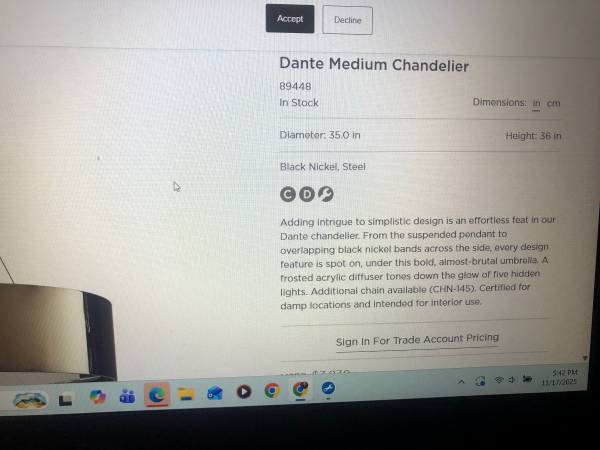This screenshot has height=450, width=600.
Task: Click the circled C certification icon
Action: tap(288, 194)
